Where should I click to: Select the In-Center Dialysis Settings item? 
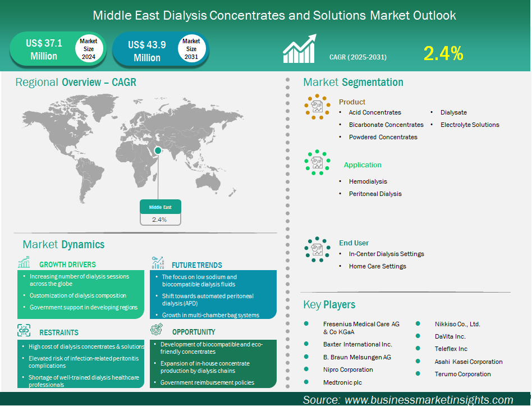(x=386, y=254)
